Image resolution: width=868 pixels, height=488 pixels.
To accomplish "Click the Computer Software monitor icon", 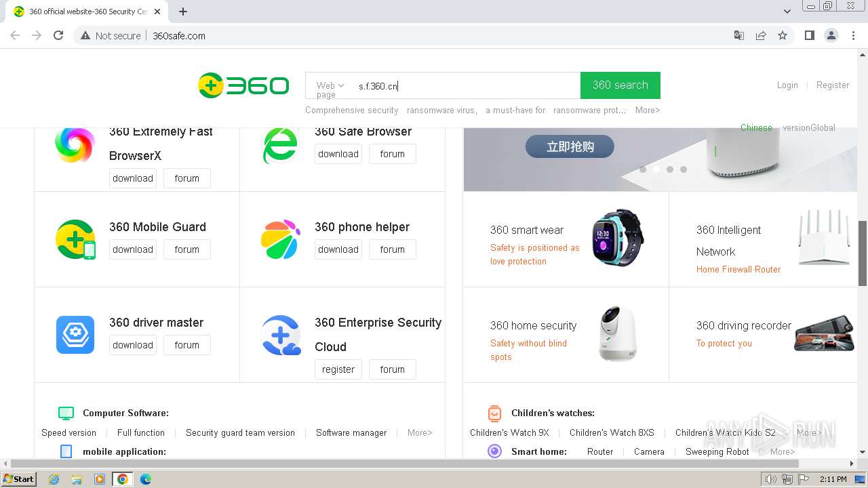I will (x=66, y=413).
